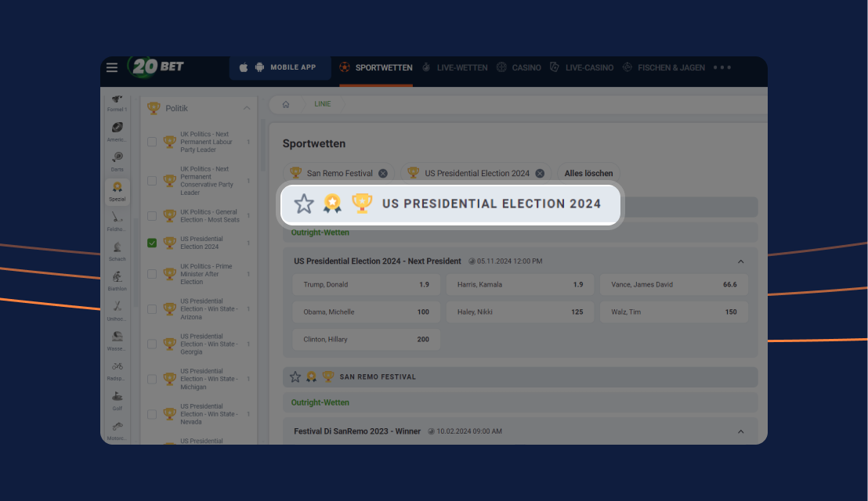Viewport: 868px width, 501px height.
Task: Collapse US Presidential Election Next President market
Action: [740, 261]
